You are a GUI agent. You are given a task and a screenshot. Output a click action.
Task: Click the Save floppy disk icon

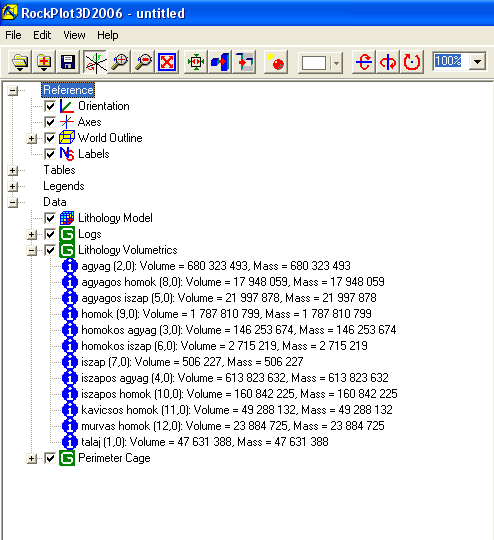click(x=68, y=62)
